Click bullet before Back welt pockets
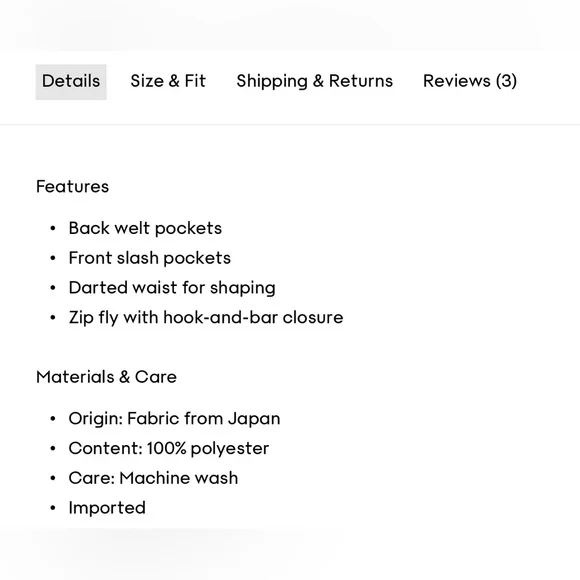The width and height of the screenshot is (580, 580). click(x=53, y=228)
